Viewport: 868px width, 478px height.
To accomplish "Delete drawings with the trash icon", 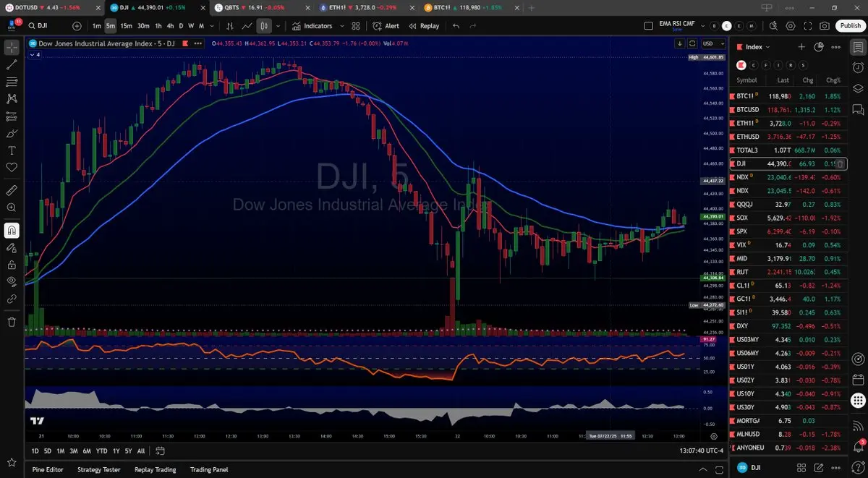I will pos(12,322).
